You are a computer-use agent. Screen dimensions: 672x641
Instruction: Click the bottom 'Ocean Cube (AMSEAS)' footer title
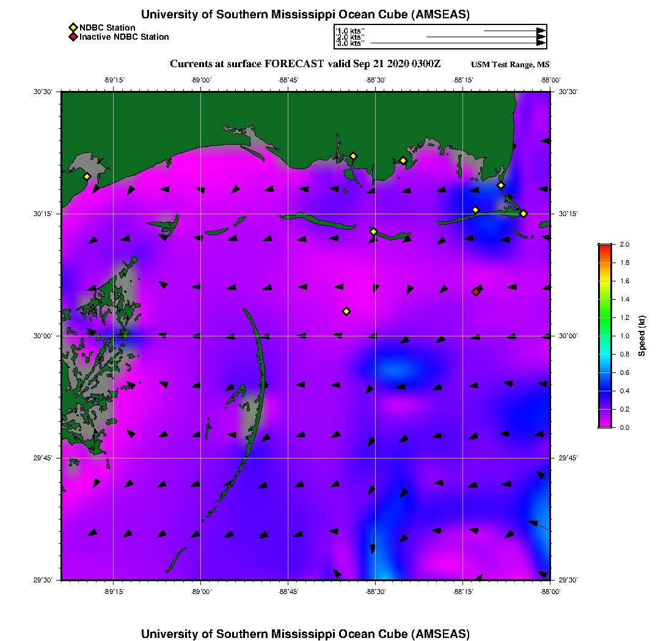(305, 633)
